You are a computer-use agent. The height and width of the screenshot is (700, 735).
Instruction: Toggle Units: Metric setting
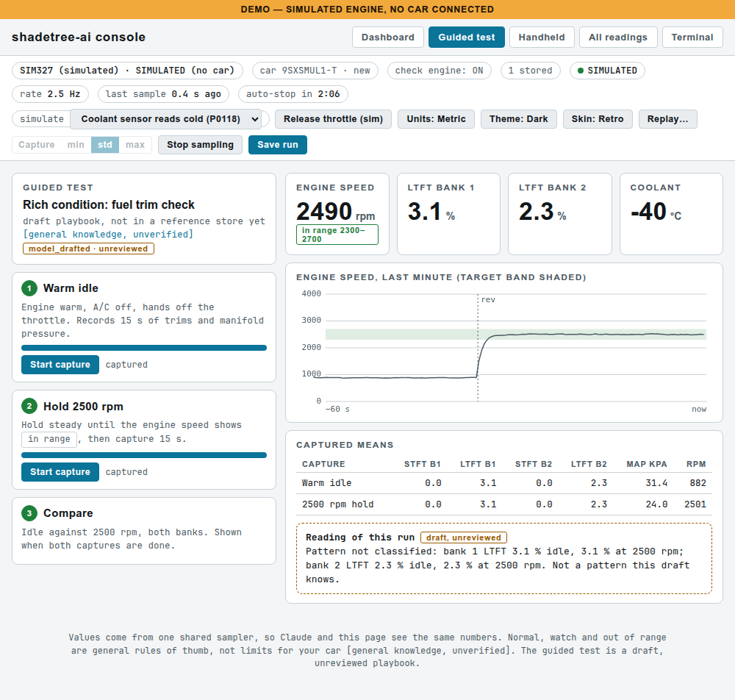click(436, 119)
